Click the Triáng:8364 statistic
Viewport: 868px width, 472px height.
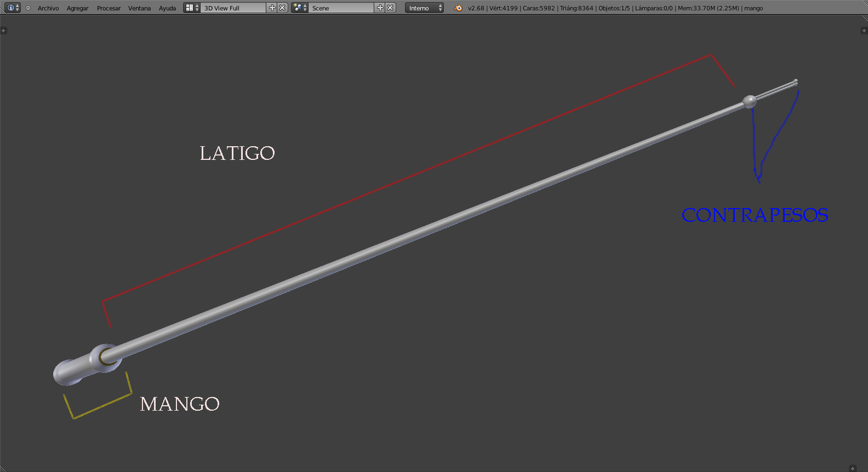click(576, 8)
